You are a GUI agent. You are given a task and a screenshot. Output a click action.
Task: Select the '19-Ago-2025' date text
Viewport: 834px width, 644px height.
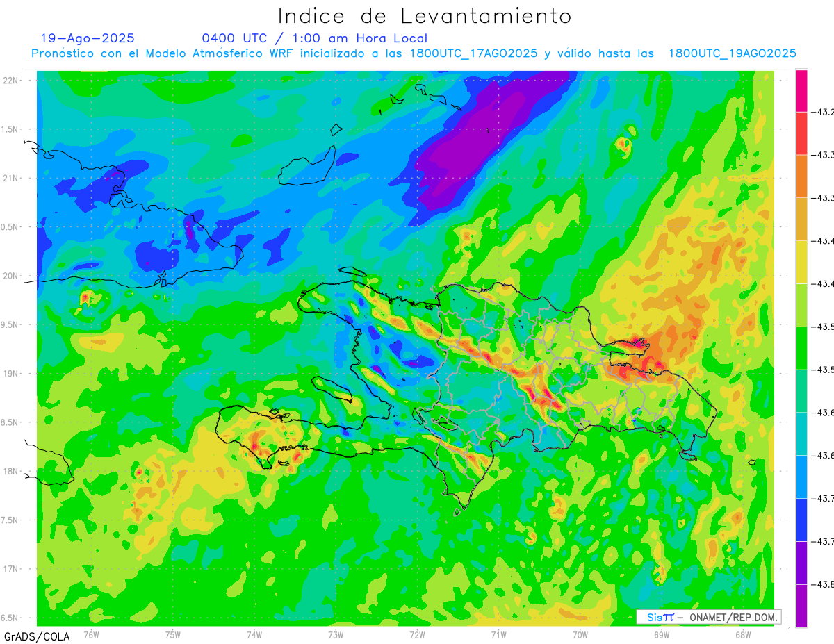pyautogui.click(x=88, y=38)
